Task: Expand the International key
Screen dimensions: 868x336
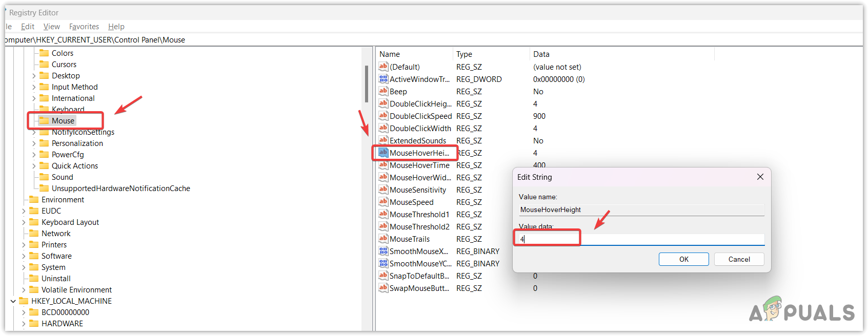Action: (34, 98)
